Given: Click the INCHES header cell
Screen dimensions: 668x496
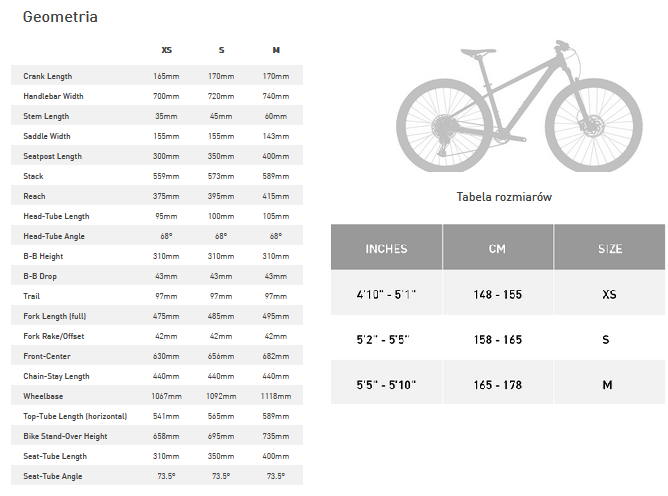Looking at the screenshot, I should pos(386,247).
